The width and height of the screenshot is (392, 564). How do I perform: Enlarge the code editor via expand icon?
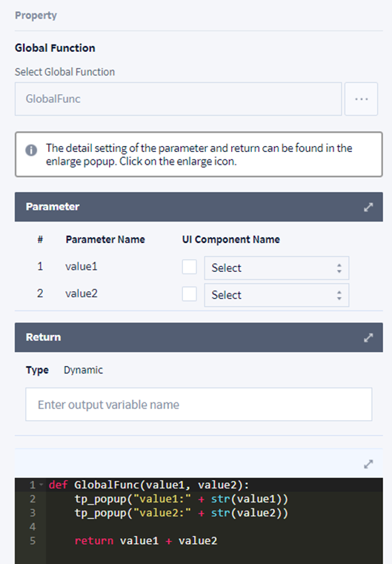pos(368,464)
